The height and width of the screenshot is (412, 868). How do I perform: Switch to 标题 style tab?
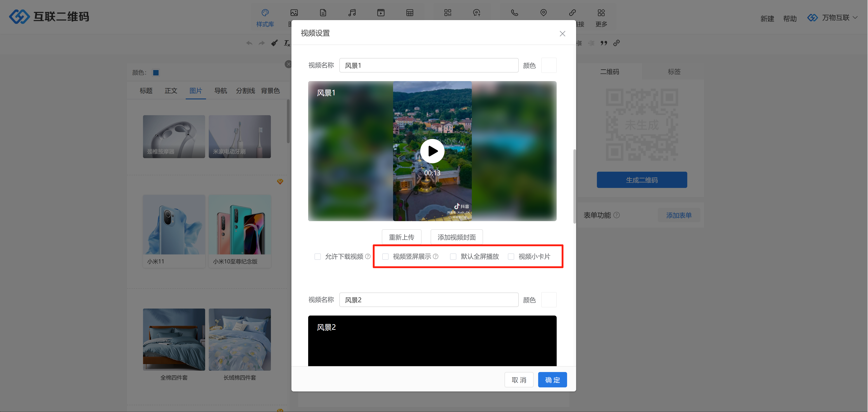[x=146, y=91]
